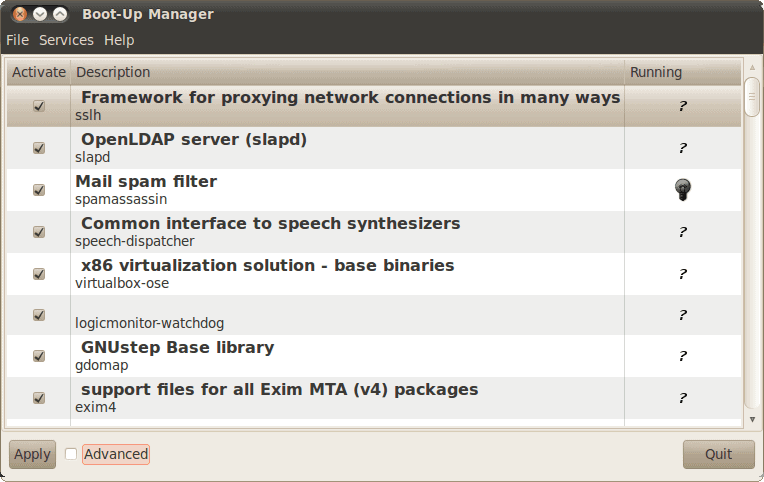Click the spamassassin lightbulb running status icon
Screen dimensions: 764x482
pyautogui.click(x=682, y=189)
